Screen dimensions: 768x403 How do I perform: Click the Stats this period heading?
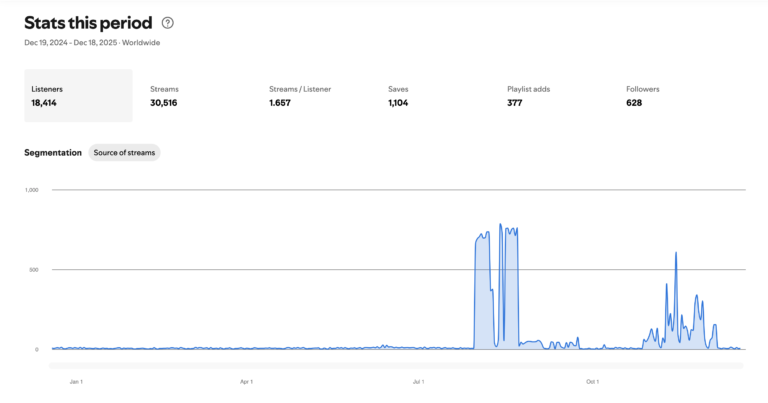pyautogui.click(x=88, y=22)
